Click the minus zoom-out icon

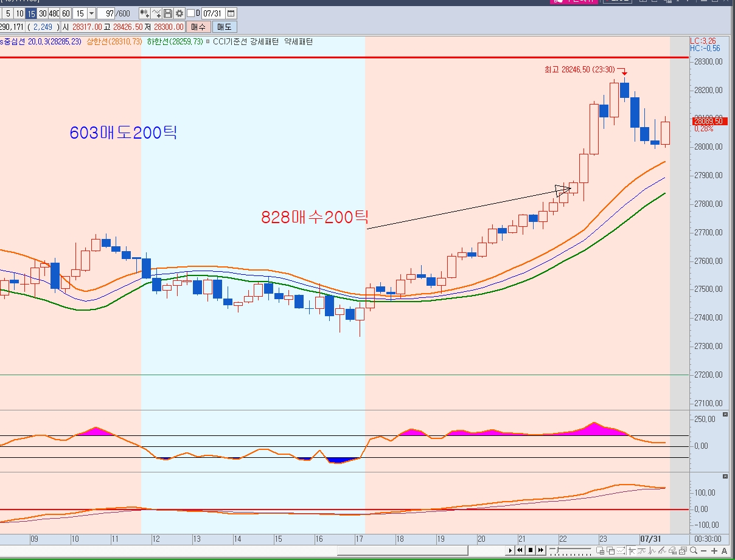coord(703,551)
